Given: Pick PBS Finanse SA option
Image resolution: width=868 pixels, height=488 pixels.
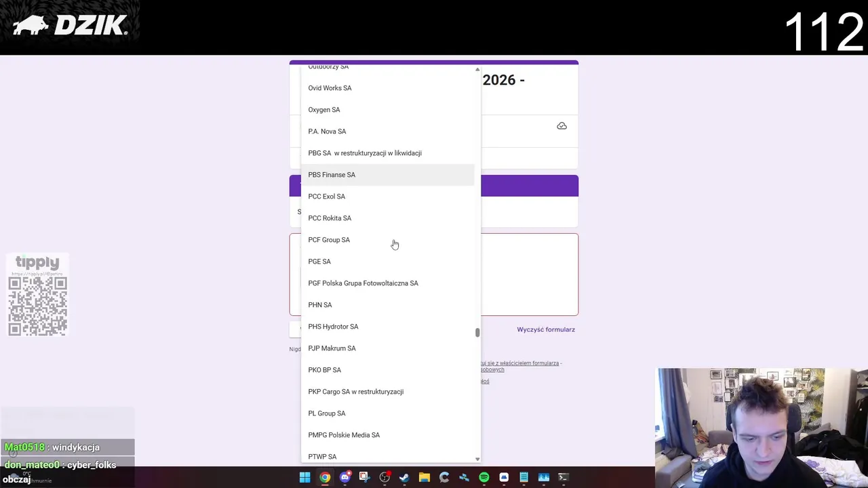Looking at the screenshot, I should tap(387, 175).
